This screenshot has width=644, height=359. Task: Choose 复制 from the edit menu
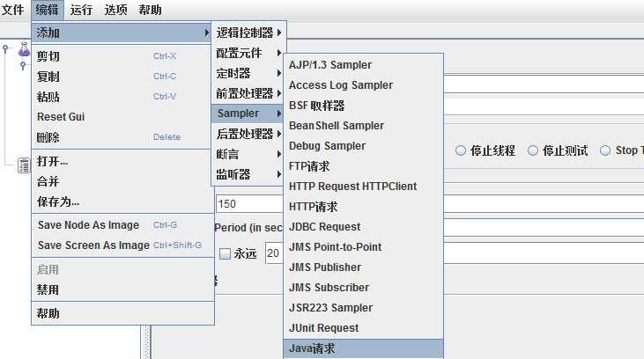pos(122,77)
